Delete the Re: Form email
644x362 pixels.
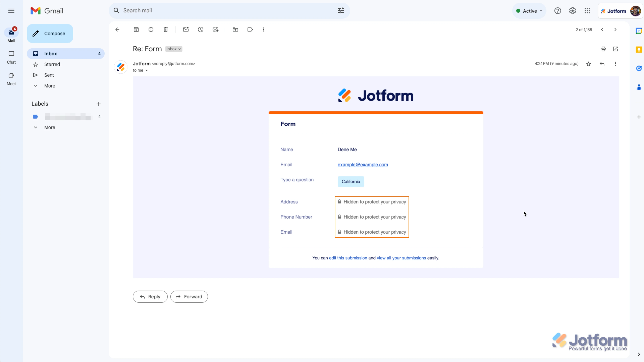click(166, 29)
